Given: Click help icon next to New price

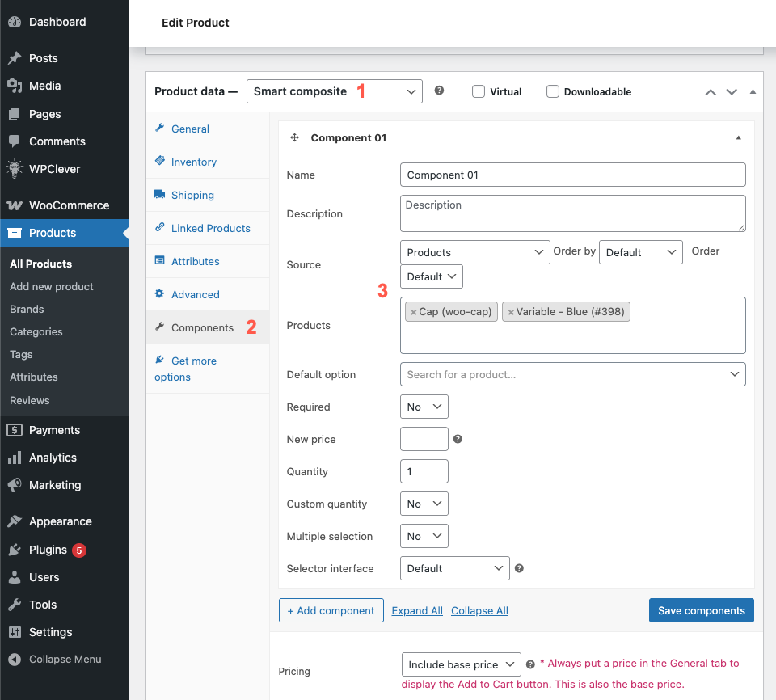Looking at the screenshot, I should pyautogui.click(x=458, y=439).
